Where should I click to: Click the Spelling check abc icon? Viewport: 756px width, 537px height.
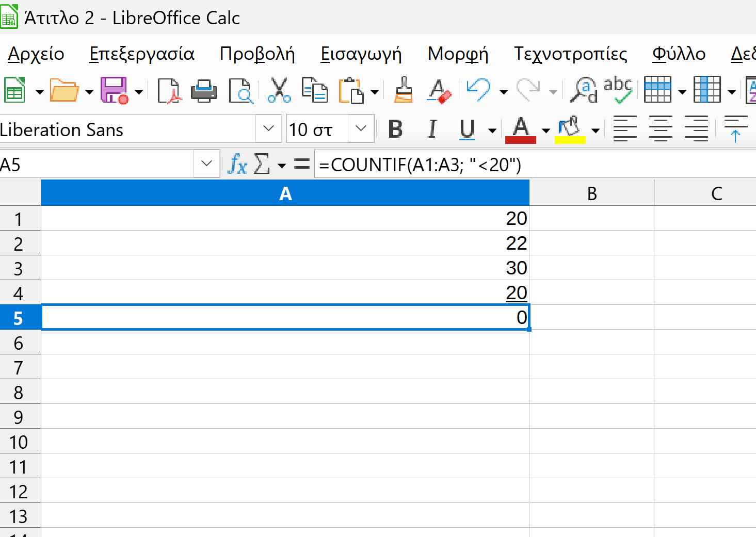click(618, 91)
